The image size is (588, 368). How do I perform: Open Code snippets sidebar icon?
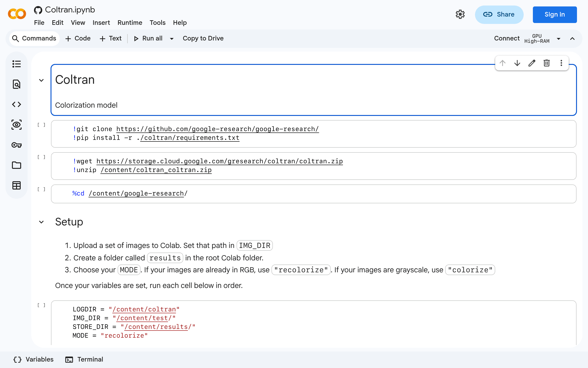(x=17, y=104)
